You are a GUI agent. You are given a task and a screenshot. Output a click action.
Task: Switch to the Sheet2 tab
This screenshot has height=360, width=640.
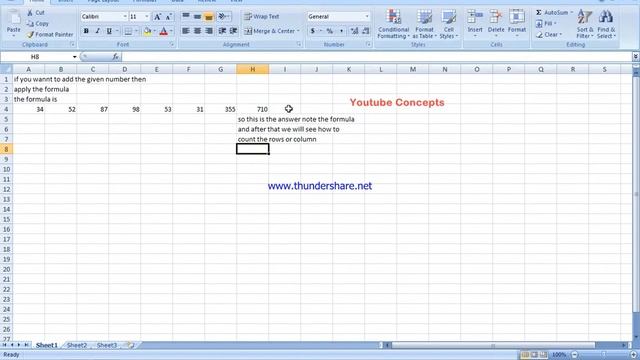pyautogui.click(x=77, y=345)
